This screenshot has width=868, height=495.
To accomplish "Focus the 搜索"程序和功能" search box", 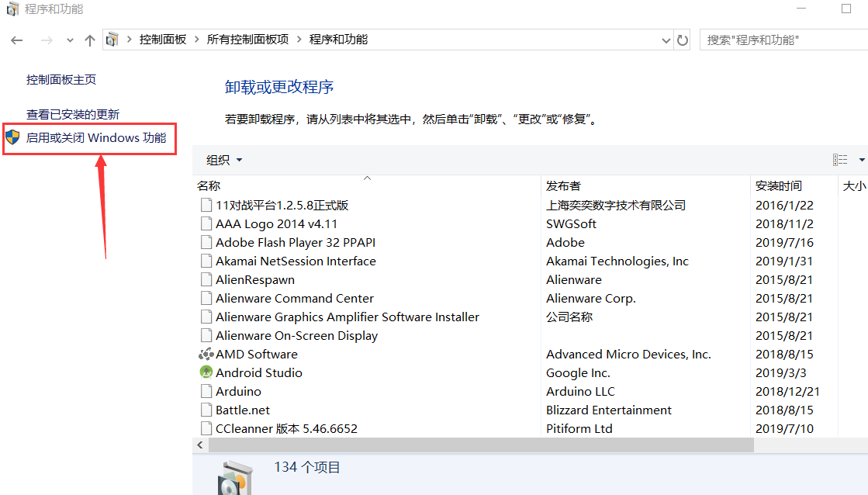I will tap(784, 40).
